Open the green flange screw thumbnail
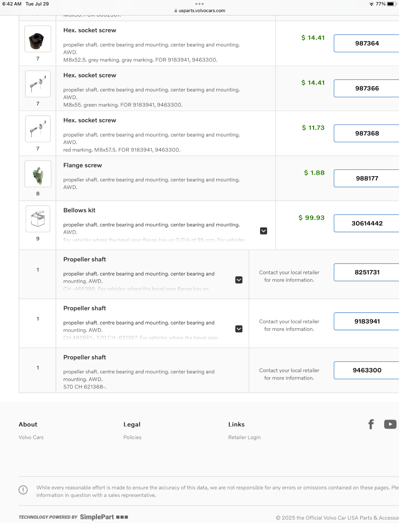 point(38,174)
